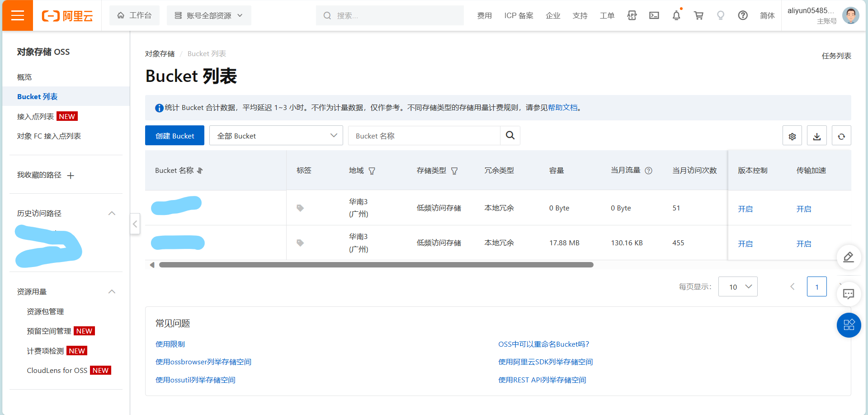Change page size dropdown showing 10
Viewport: 868px width, 415px height.
tap(738, 286)
